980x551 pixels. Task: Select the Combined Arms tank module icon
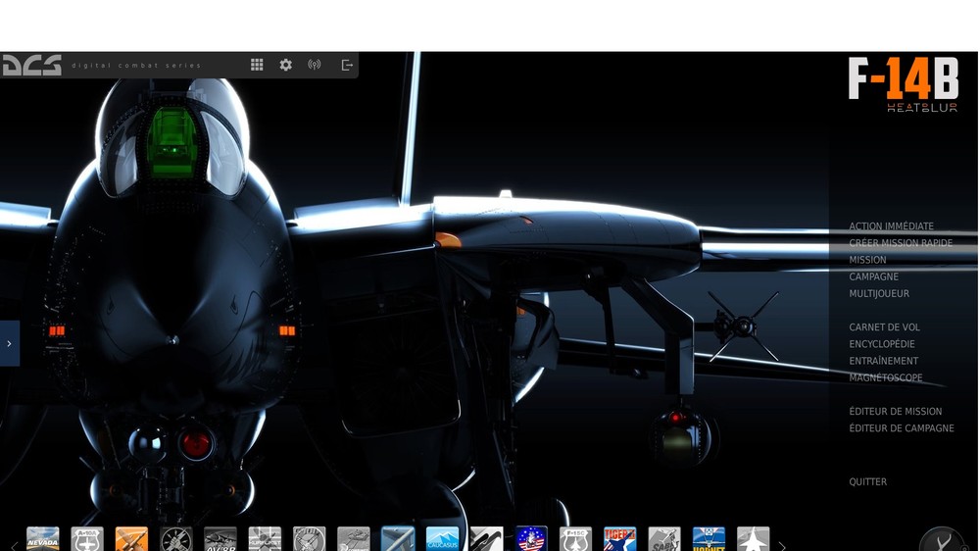click(353, 538)
